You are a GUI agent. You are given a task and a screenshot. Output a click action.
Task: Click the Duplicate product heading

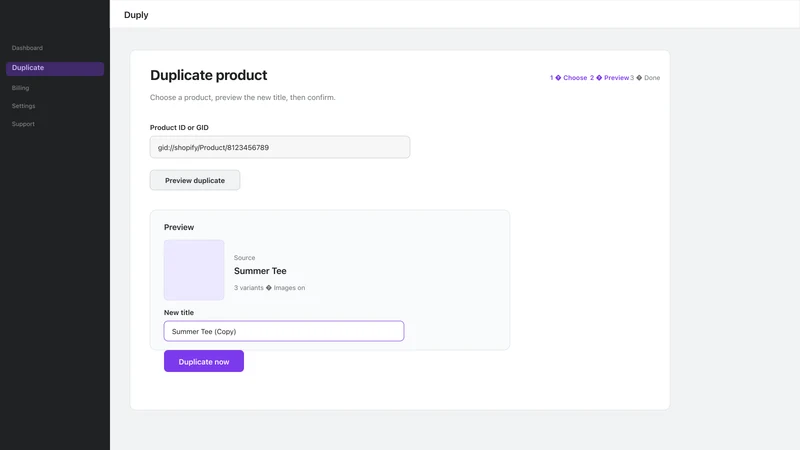coord(209,75)
